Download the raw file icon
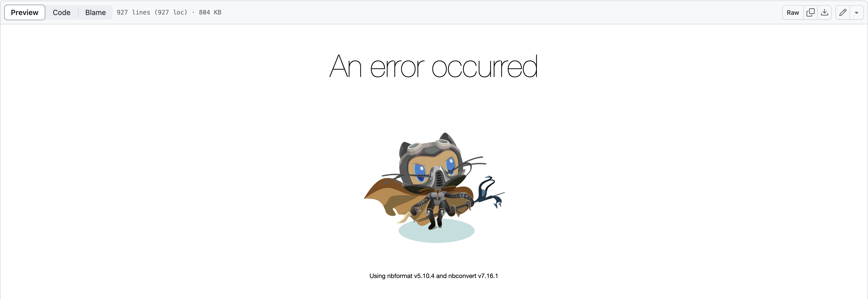This screenshot has width=868, height=299. pos(825,12)
